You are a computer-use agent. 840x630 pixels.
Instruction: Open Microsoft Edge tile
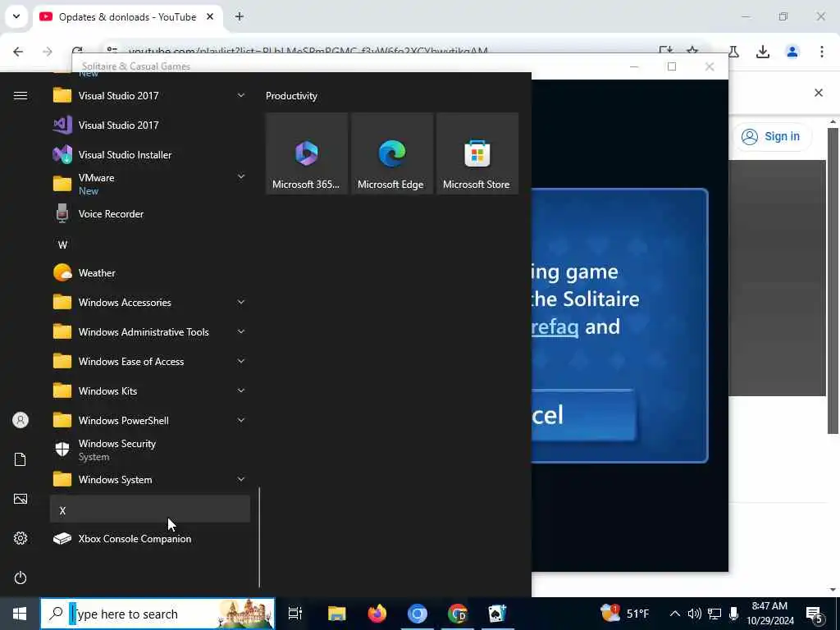point(392,153)
